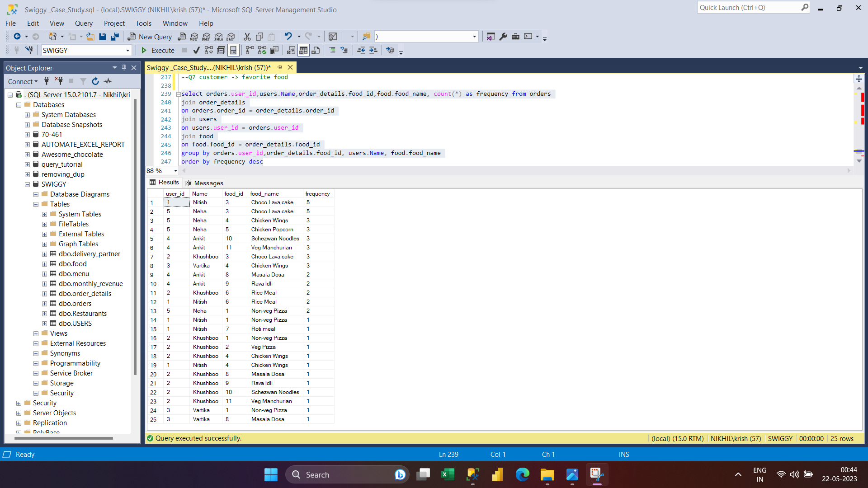The image size is (868, 488).
Task: Select the Results tab
Action: [x=165, y=183]
